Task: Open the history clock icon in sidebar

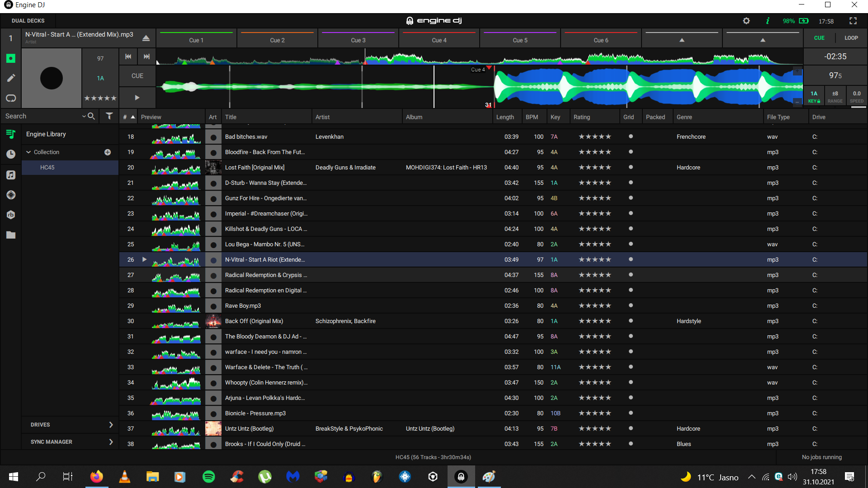Action: click(x=11, y=154)
